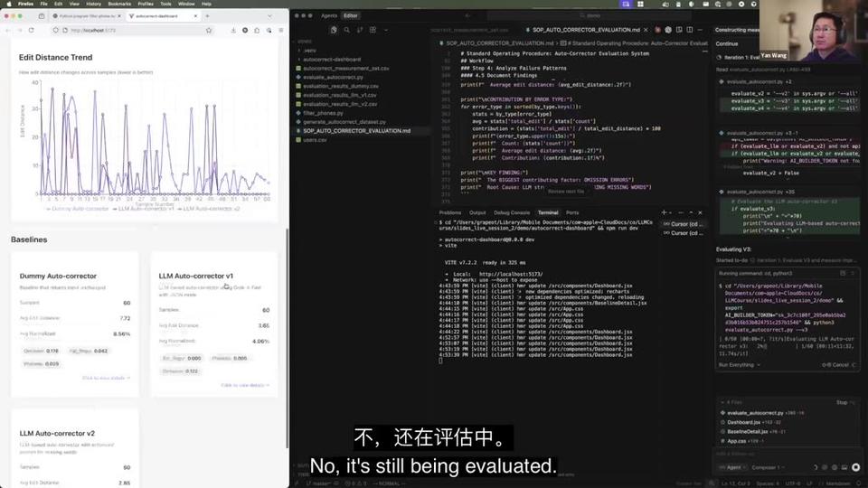
Task: Close the terminal panel
Action: click(x=700, y=212)
